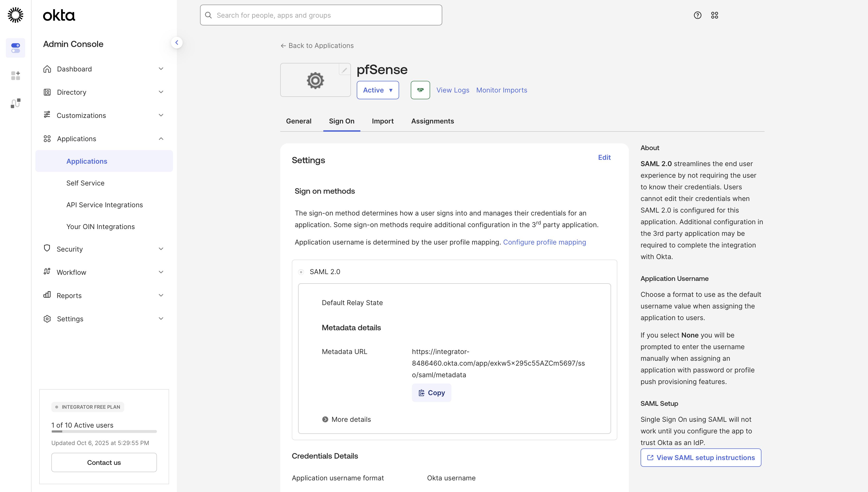Click the green handshake icon next to Active
868x492 pixels.
(420, 90)
